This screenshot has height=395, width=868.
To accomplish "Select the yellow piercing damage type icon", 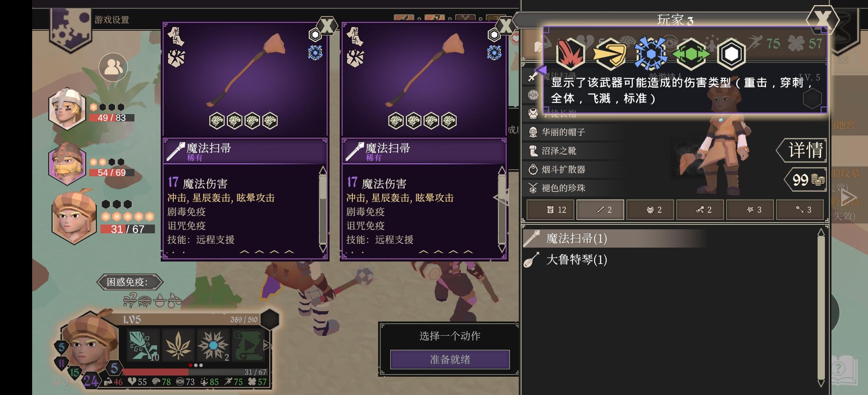I will click(610, 54).
